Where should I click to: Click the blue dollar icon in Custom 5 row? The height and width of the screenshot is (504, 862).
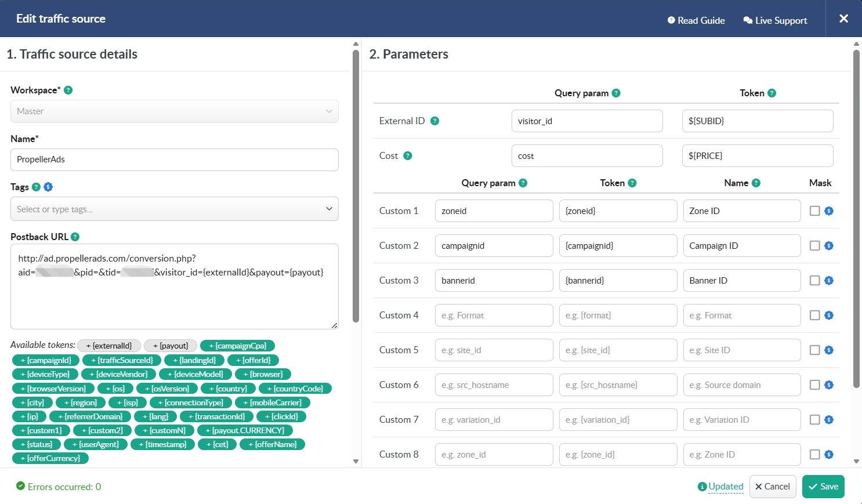coord(829,350)
